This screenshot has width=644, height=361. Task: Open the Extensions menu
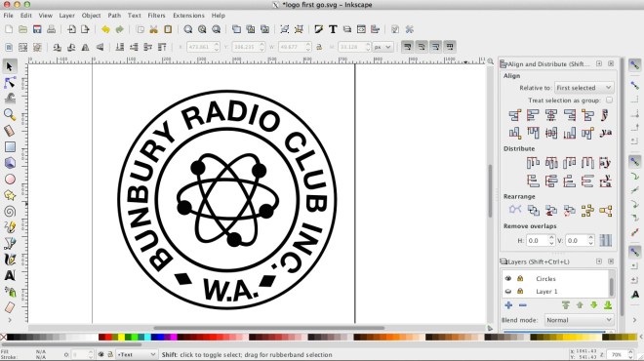point(188,16)
